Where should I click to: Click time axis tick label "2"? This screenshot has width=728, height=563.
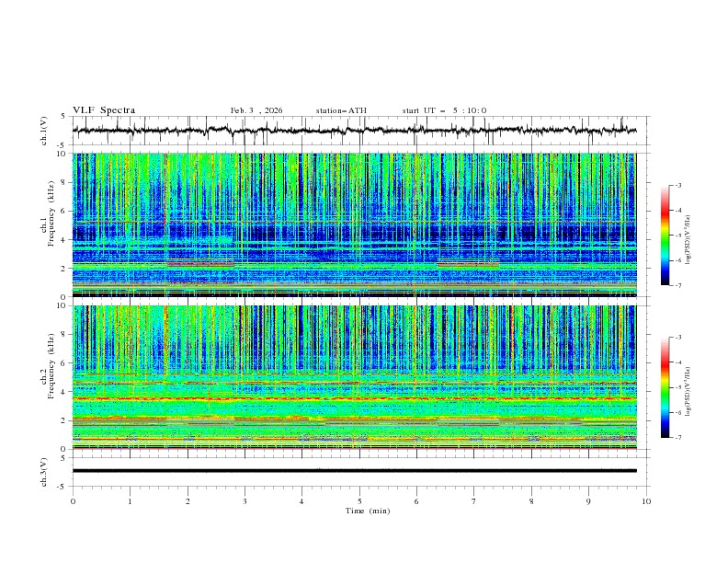[188, 501]
